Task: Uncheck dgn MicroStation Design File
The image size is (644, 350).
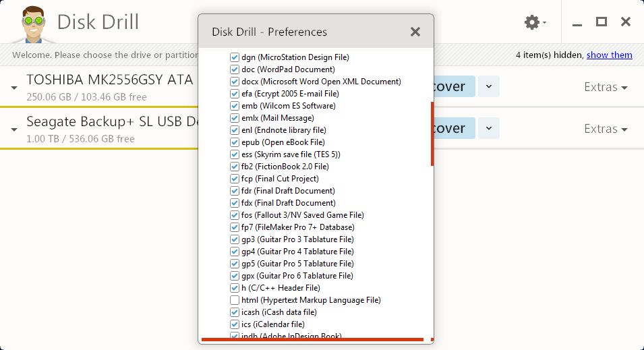Action: [x=235, y=57]
